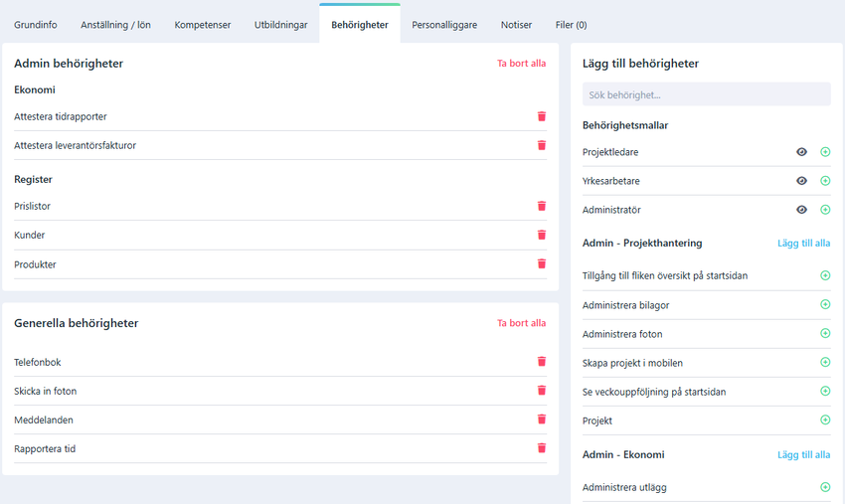
Task: Click the Skapa projekt i mobilen label
Action: [x=632, y=363]
